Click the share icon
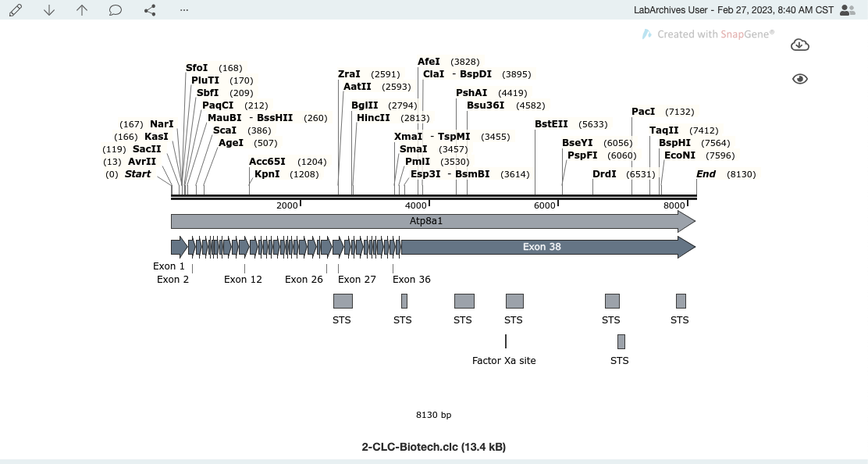 [x=149, y=10]
